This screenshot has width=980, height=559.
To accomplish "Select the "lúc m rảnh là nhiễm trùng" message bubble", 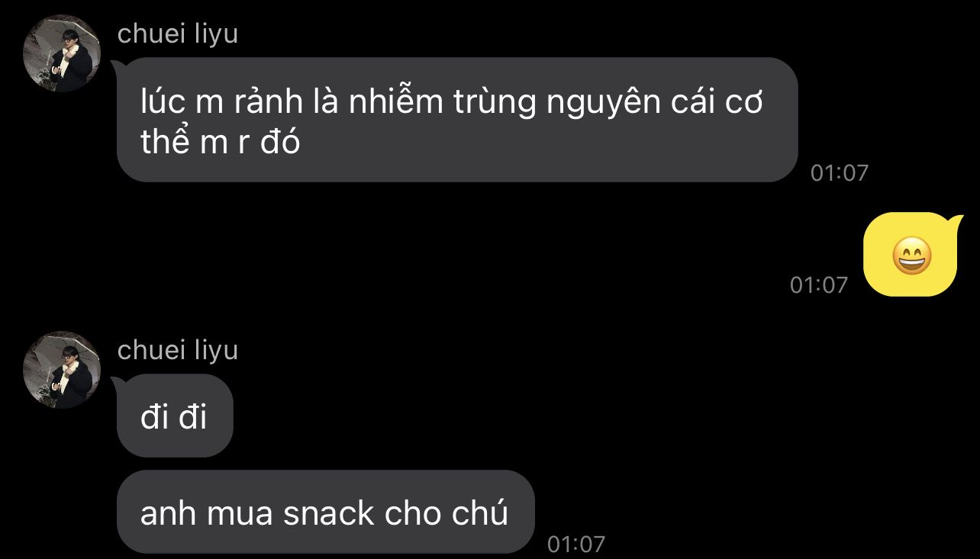I will point(456,120).
